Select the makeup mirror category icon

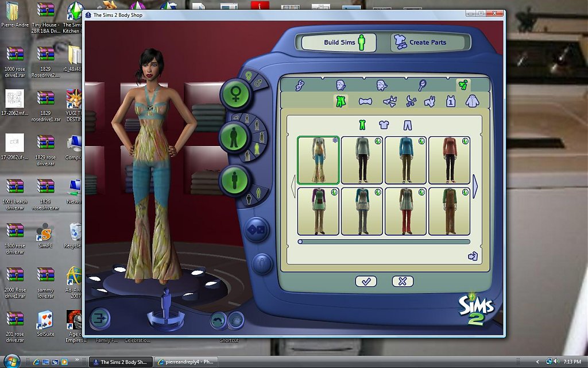coord(422,85)
